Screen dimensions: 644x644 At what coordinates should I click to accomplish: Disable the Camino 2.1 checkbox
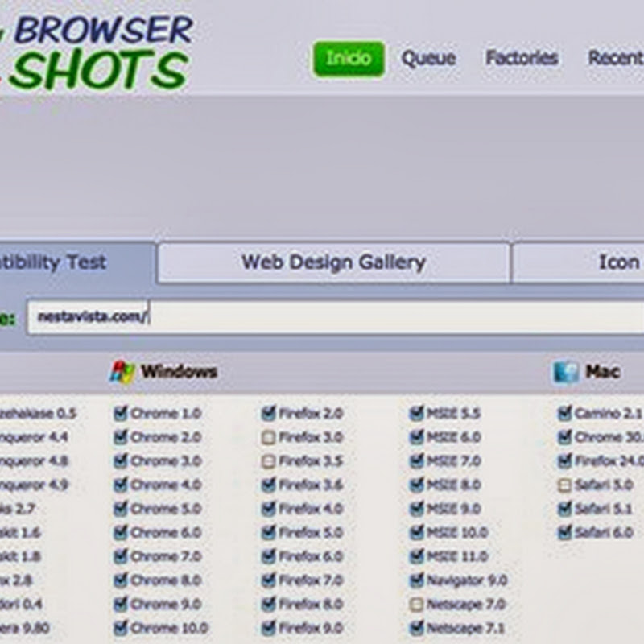click(565, 414)
